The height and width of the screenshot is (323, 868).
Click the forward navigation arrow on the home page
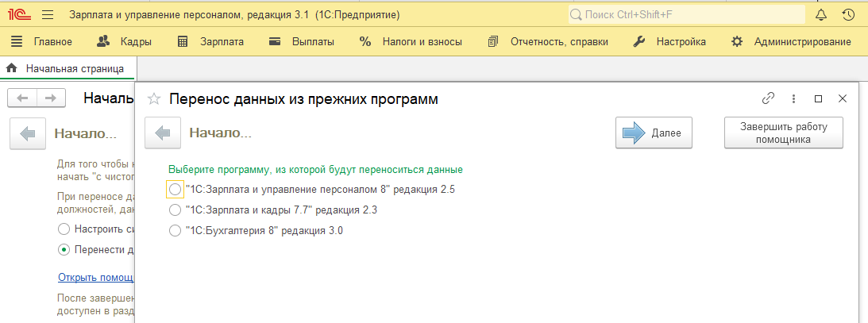[x=51, y=98]
